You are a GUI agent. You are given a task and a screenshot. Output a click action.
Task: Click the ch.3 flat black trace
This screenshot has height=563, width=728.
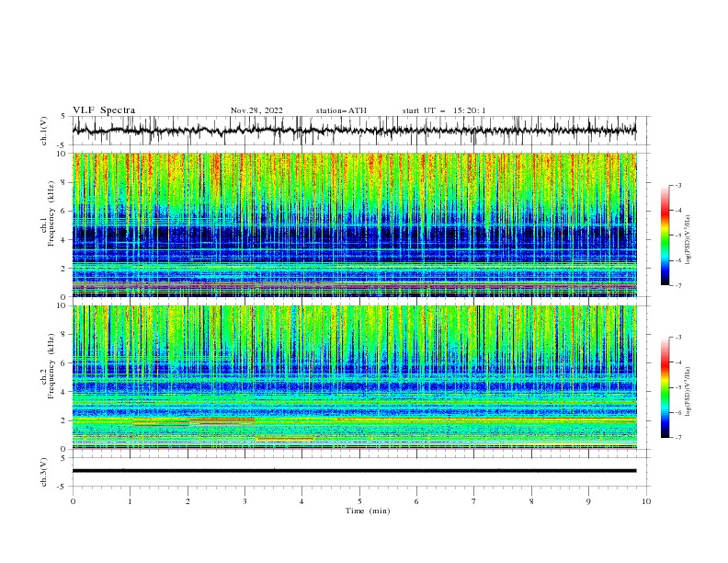[354, 471]
